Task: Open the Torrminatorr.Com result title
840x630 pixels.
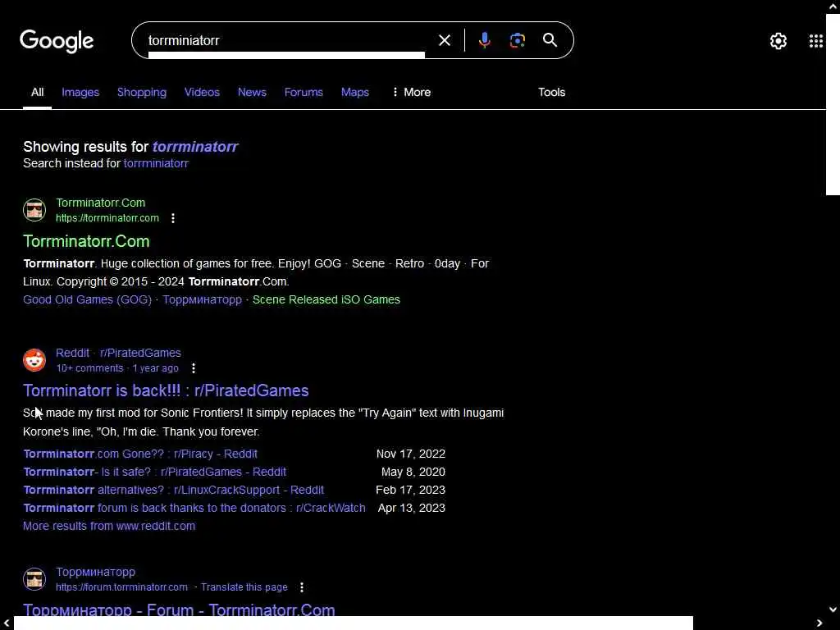Action: (x=86, y=241)
